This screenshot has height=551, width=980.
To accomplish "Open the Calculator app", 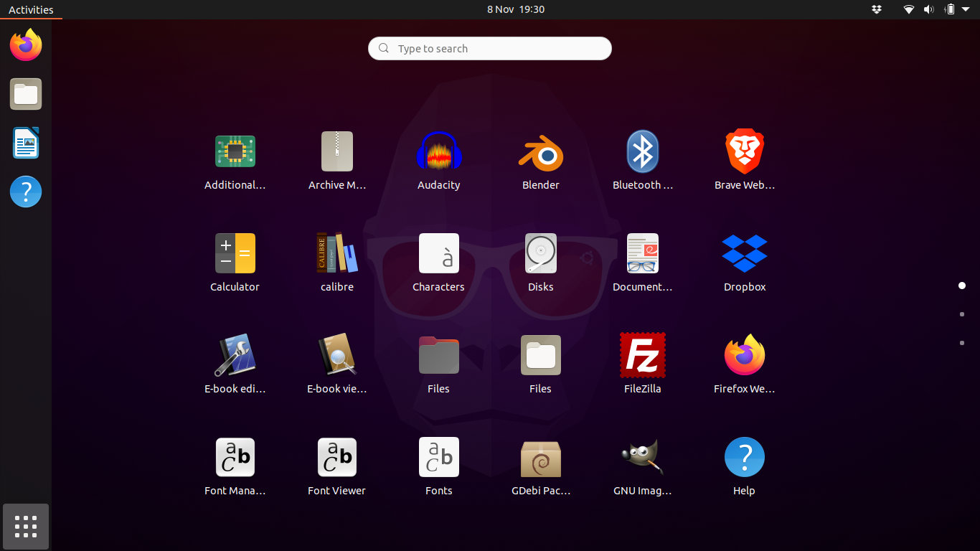I will tap(235, 263).
